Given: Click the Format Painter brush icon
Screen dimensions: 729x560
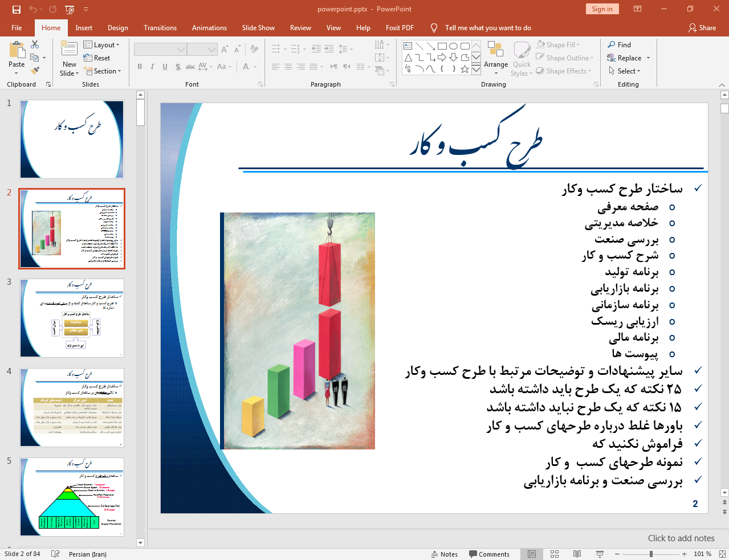Looking at the screenshot, I should 35,71.
